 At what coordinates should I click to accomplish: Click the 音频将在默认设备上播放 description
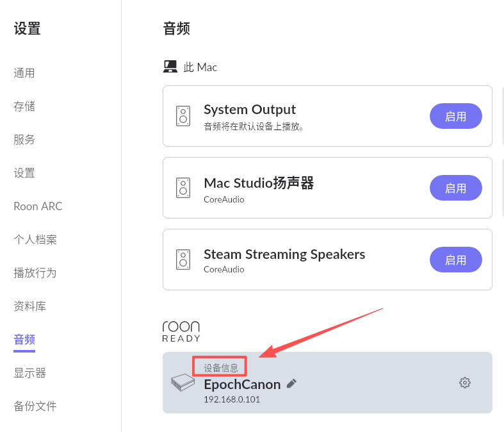point(254,126)
